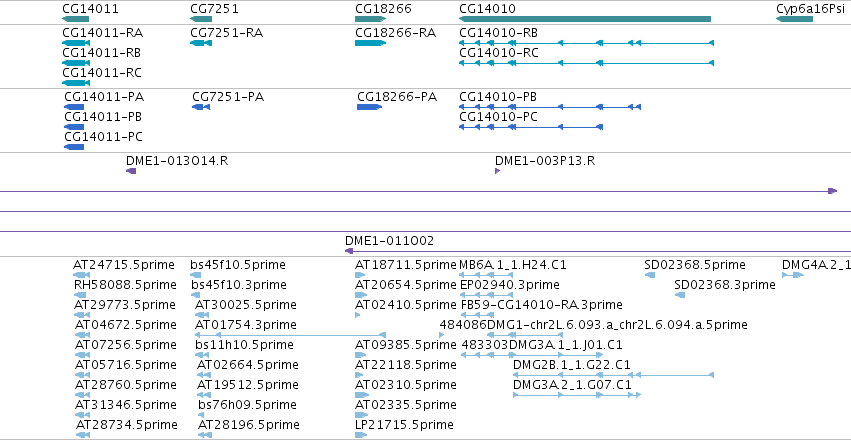Select the DME1-013O14.R clone marker
Viewport: 851px width, 440px height.
pyautogui.click(x=131, y=171)
